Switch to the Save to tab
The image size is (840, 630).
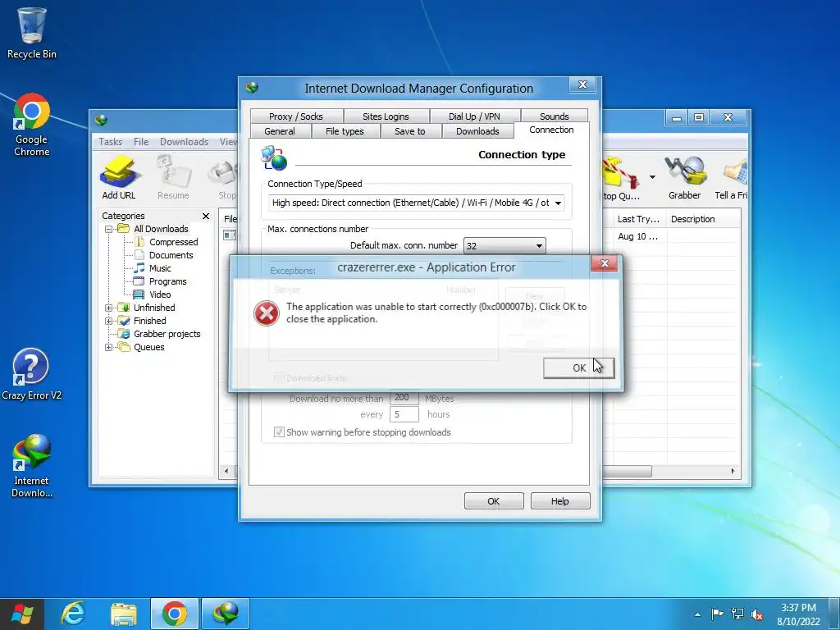coord(410,131)
